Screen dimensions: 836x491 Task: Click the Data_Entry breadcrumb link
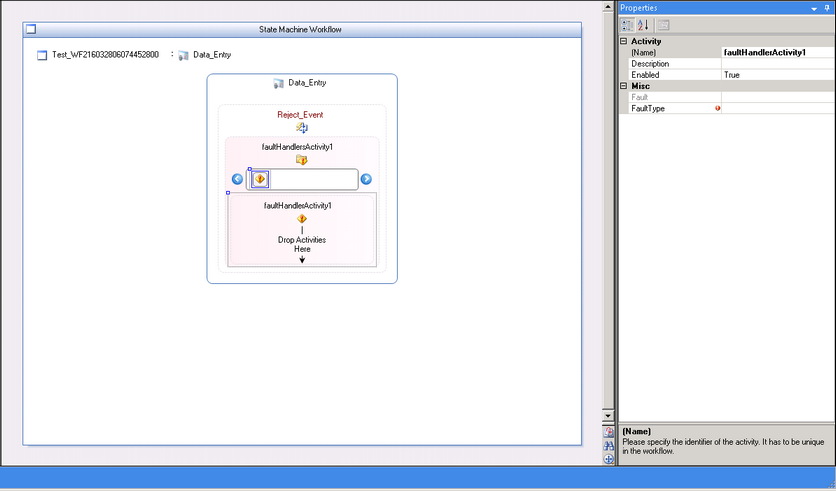coord(212,54)
